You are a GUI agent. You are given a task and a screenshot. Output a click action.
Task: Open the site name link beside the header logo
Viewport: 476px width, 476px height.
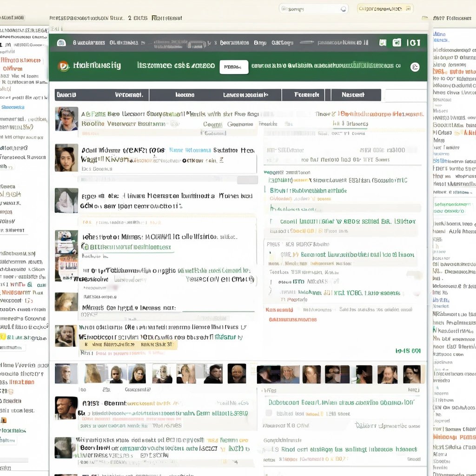tap(97, 65)
